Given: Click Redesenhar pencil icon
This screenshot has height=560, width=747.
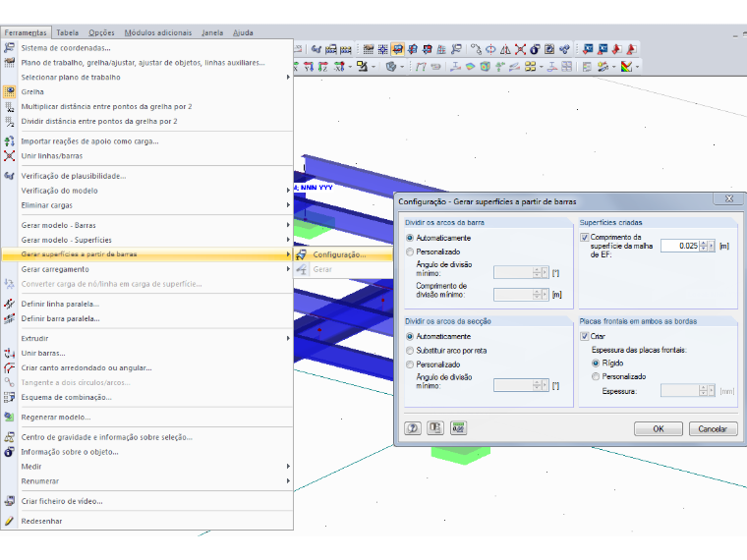Looking at the screenshot, I should (9, 521).
